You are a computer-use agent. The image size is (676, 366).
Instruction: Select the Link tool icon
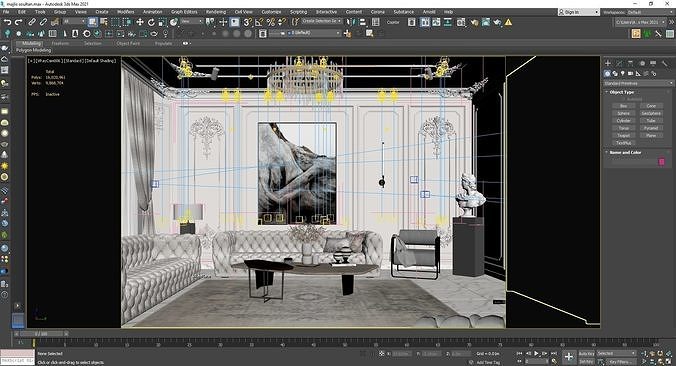click(x=32, y=22)
